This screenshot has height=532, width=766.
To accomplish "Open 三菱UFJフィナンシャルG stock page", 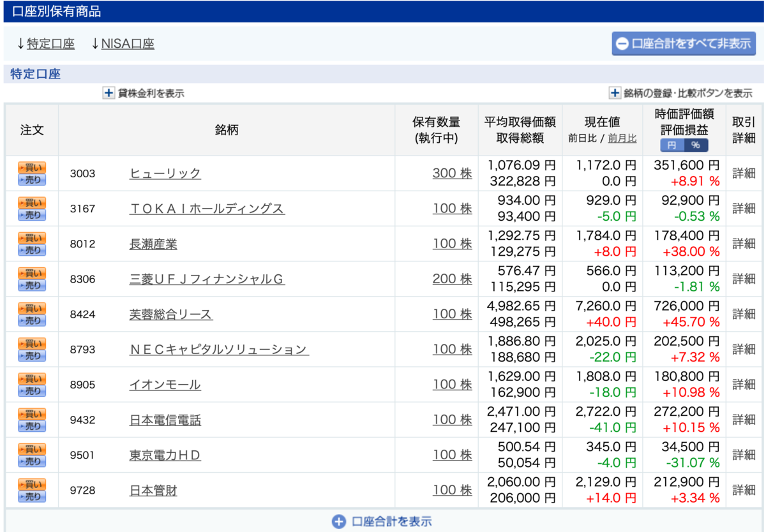I will [207, 279].
